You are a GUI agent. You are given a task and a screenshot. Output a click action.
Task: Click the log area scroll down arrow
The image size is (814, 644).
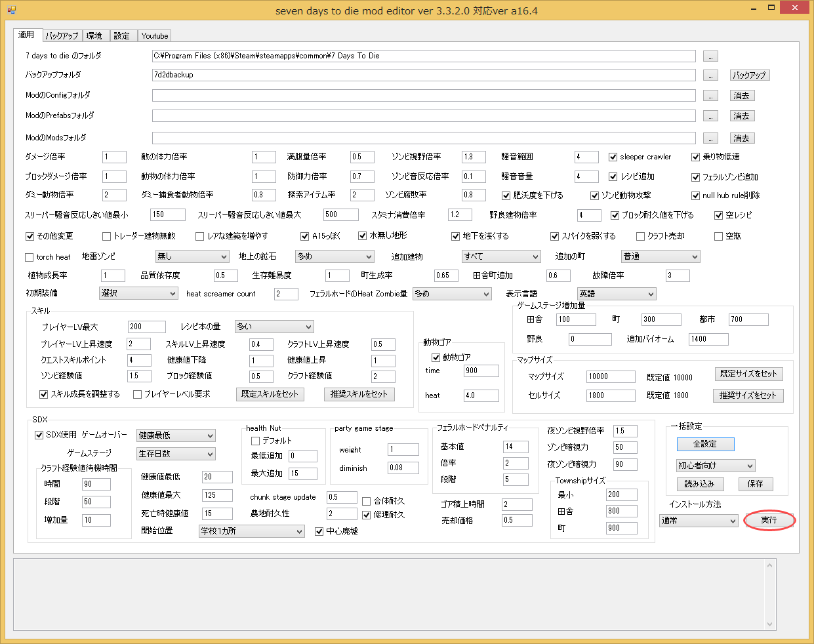(x=770, y=624)
